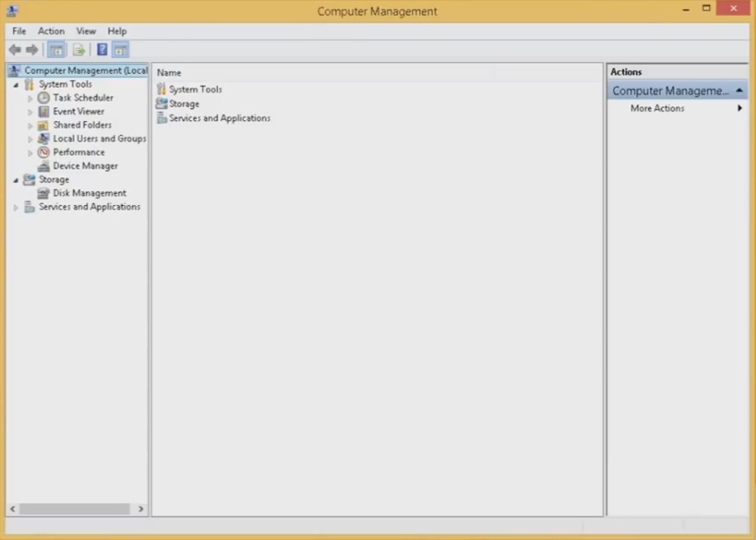Select Task Scheduler in the console tree
The width and height of the screenshot is (756, 540).
(x=83, y=98)
